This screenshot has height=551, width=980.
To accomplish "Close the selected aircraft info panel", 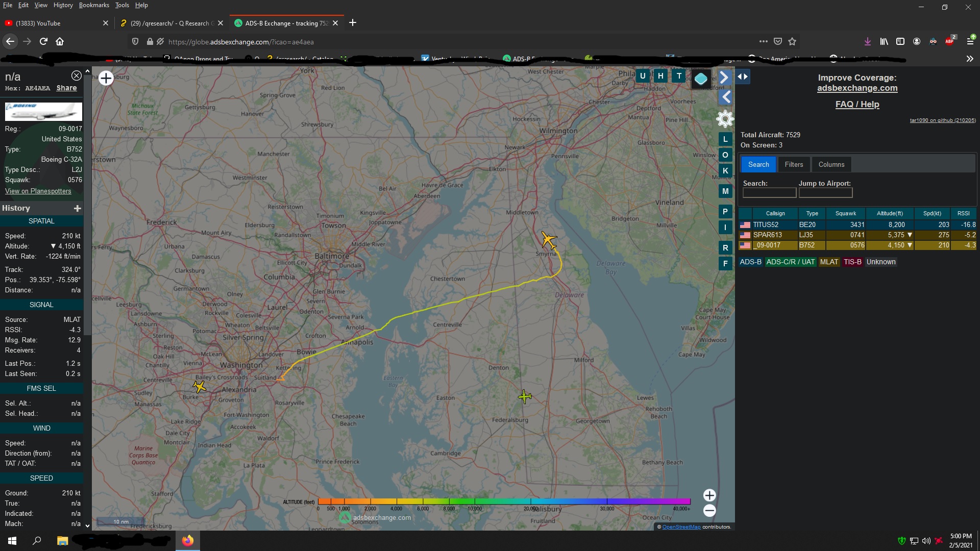I will pyautogui.click(x=76, y=76).
